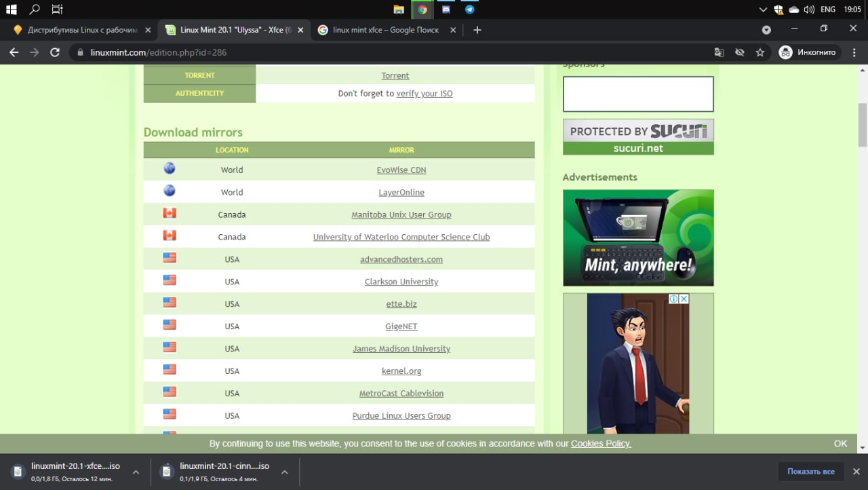Open the Windows Start menu
The width and height of the screenshot is (868, 490).
pyautogui.click(x=11, y=10)
